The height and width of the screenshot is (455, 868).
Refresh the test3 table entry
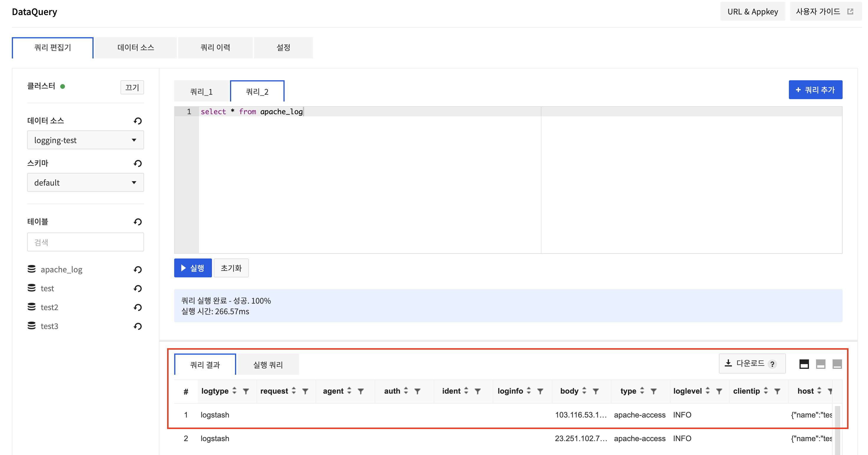(x=138, y=326)
